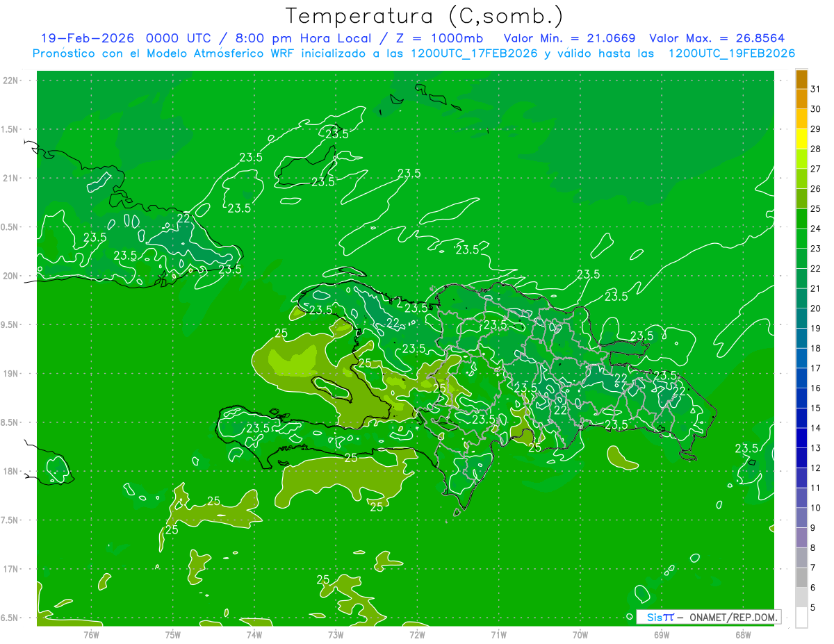Click the '20' value on the color scale
This screenshot has height=644, width=834.
(x=816, y=308)
